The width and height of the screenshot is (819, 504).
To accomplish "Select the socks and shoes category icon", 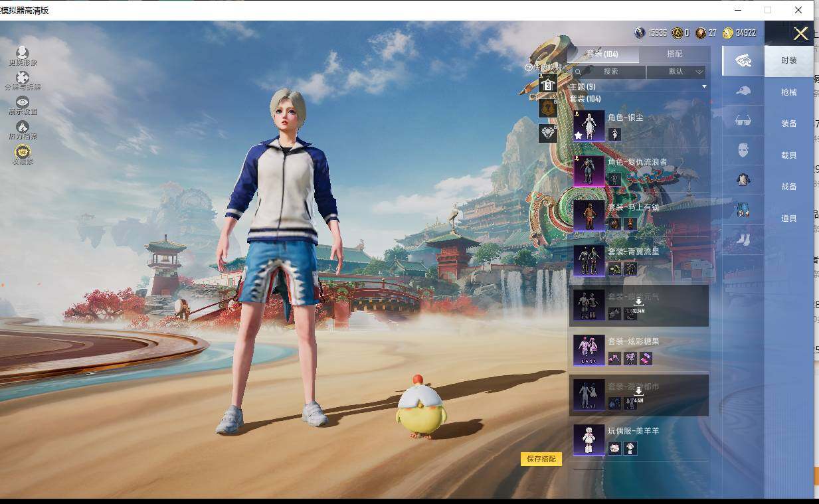I will (x=743, y=238).
